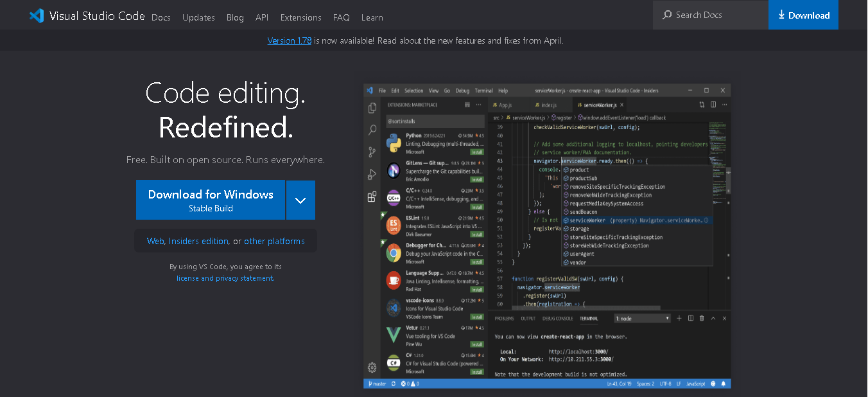The height and width of the screenshot is (397, 868).
Task: Select the Search magnifier in the editor's activity bar
Action: (372, 130)
